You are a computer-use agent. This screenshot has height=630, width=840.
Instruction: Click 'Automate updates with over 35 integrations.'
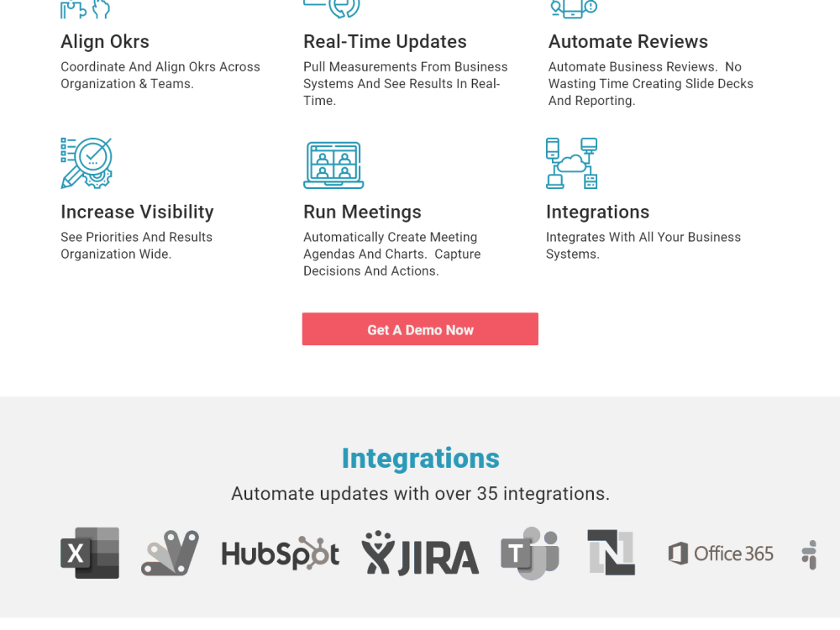[x=421, y=493]
